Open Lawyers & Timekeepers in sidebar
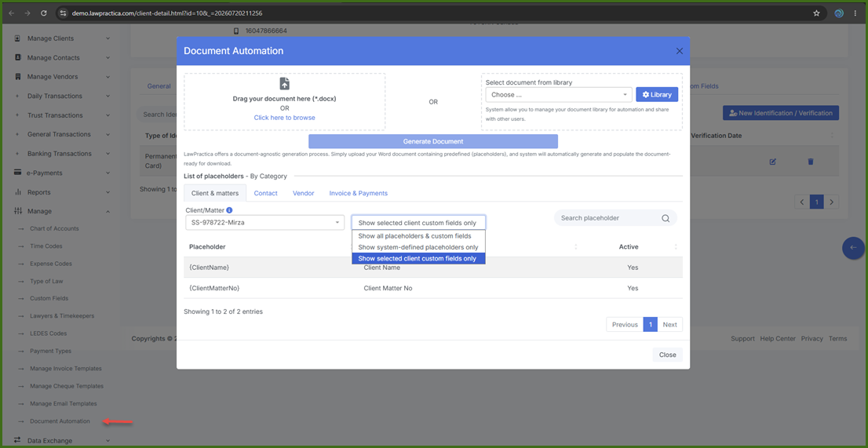Screen dimensions: 868x448 point(62,316)
